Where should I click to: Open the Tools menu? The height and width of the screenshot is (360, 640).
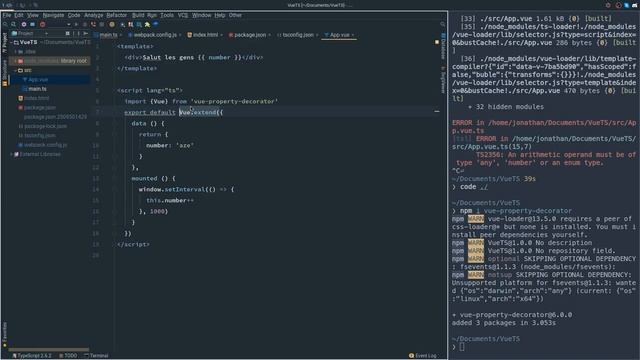[167, 15]
